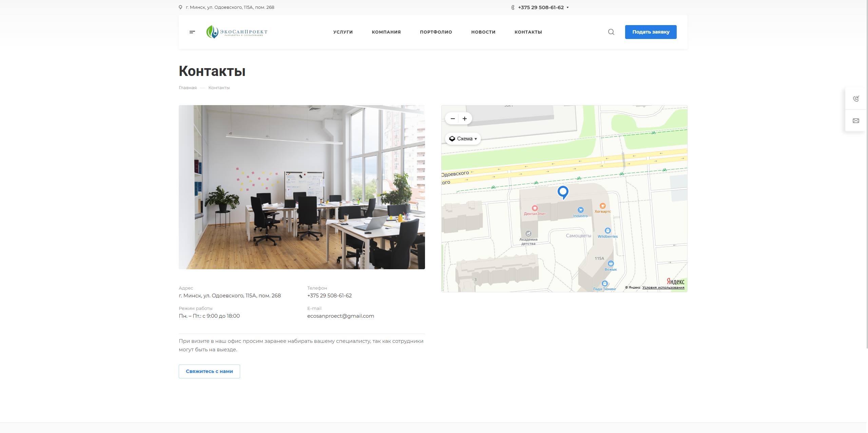Click the ecosanproect@gmail.com email link
The image size is (868, 433).
click(x=341, y=316)
